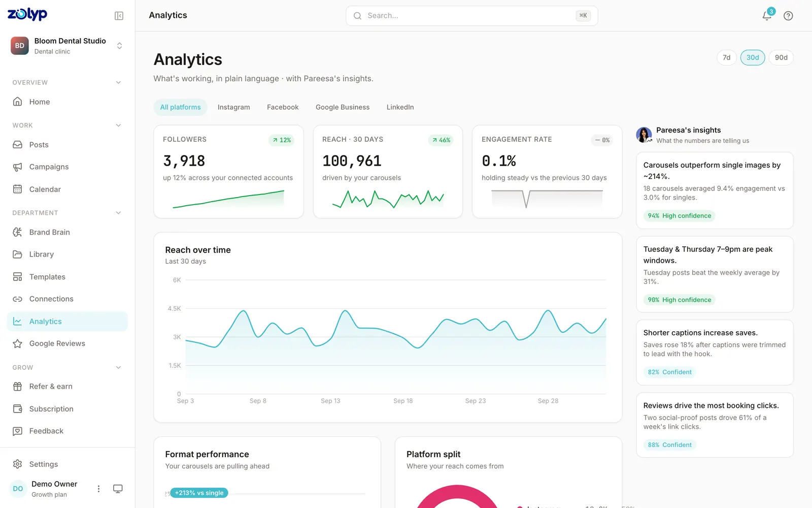The width and height of the screenshot is (812, 508).
Task: Click the Library folder icon
Action: 18,254
